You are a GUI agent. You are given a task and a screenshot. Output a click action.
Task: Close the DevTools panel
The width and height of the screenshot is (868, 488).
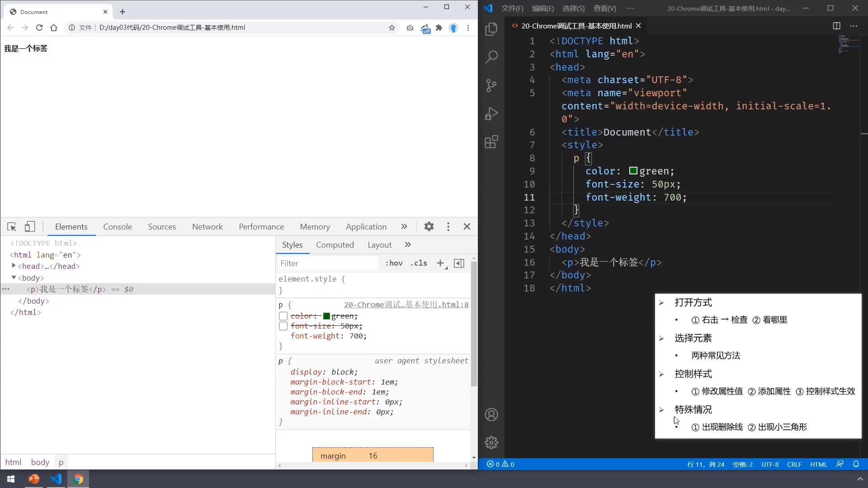[467, 226]
